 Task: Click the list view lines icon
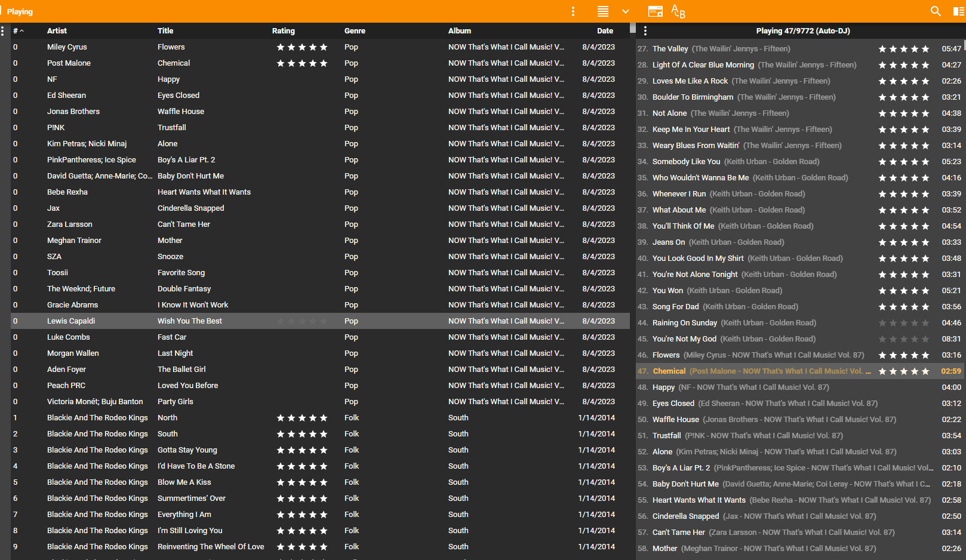603,11
